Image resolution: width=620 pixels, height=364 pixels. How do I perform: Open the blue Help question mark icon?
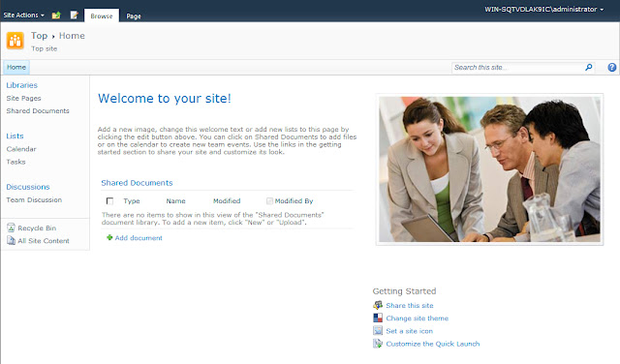(x=611, y=67)
